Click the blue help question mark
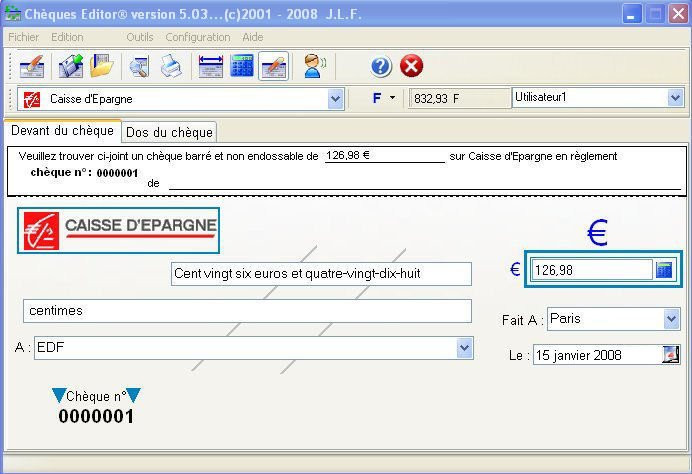Image resolution: width=692 pixels, height=474 pixels. click(381, 67)
